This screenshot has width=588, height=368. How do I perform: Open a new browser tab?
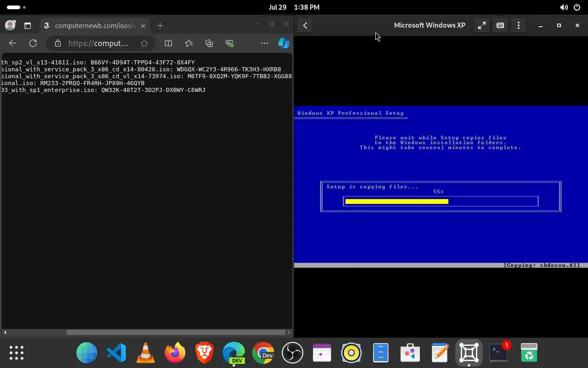coord(160,26)
